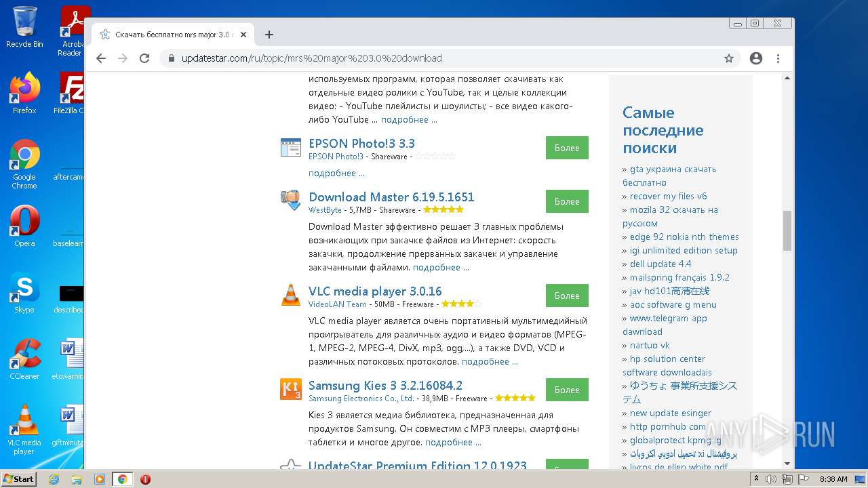Click the Windows Start button

[x=18, y=479]
